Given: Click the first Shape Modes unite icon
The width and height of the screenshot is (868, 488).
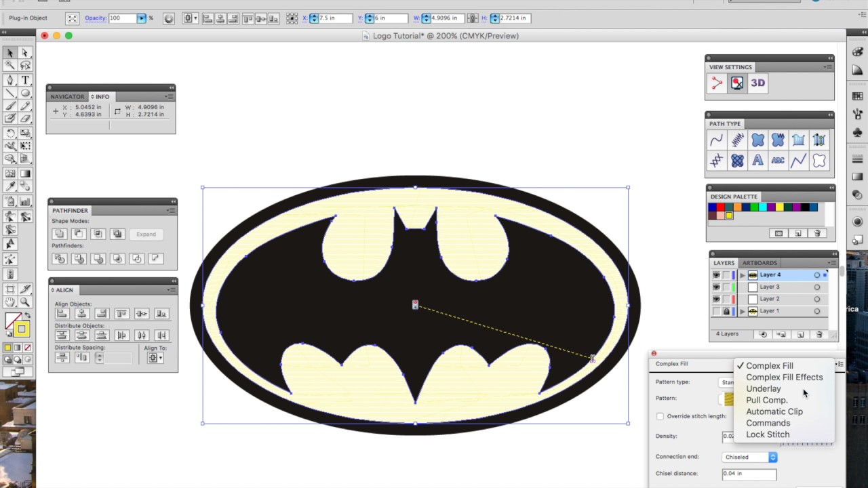Looking at the screenshot, I should coord(60,234).
